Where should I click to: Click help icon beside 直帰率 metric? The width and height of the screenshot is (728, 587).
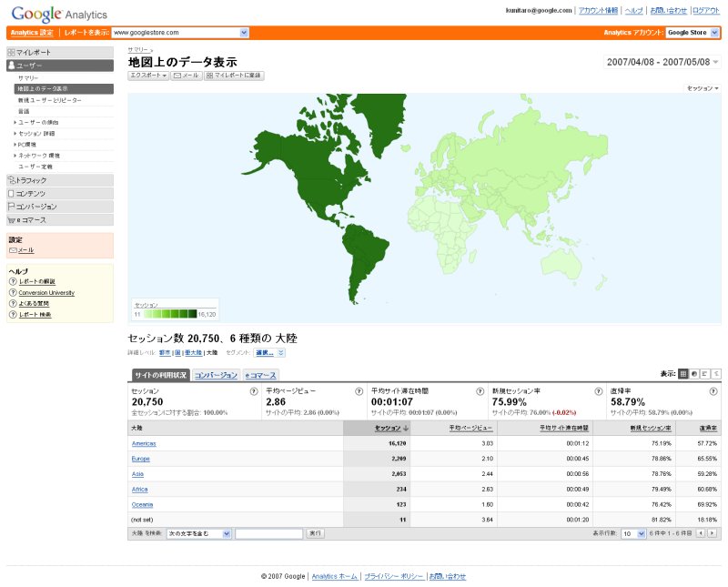(x=713, y=390)
